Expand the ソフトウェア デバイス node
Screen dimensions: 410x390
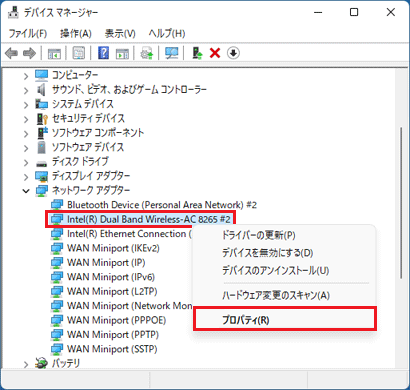tap(26, 148)
